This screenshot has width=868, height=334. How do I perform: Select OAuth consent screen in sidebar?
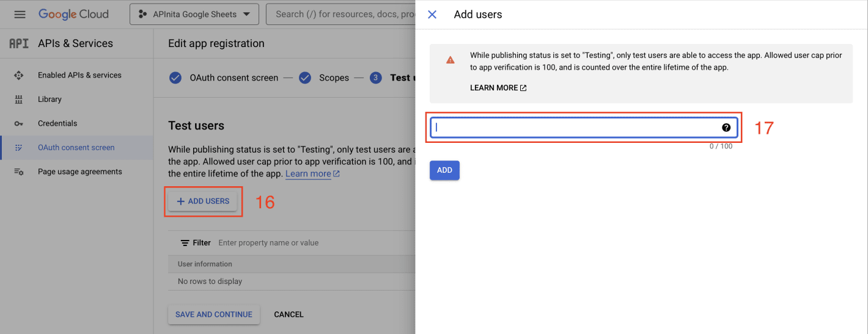(76, 147)
